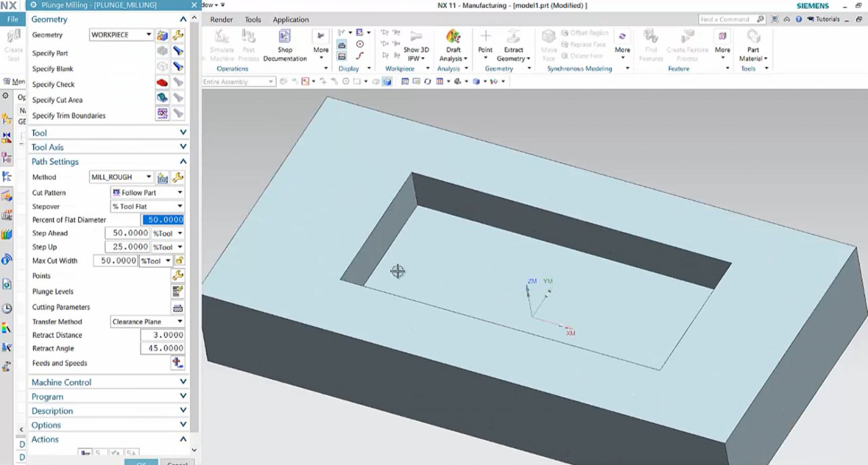Screen dimensions: 868x465
Task: Open the Feeds and Speeds icon
Action: (x=178, y=363)
